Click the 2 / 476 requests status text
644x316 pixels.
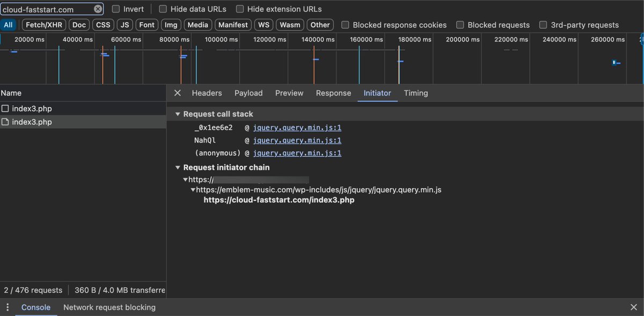tap(33, 290)
